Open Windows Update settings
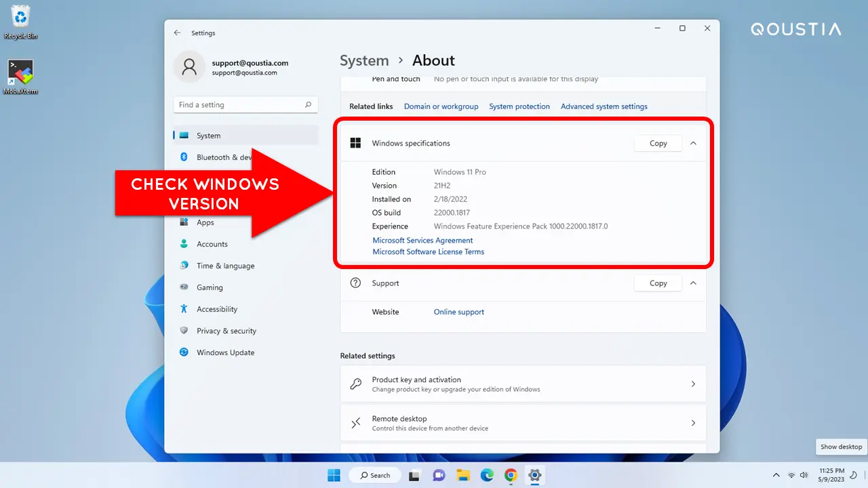The height and width of the screenshot is (488, 868). coord(245,352)
